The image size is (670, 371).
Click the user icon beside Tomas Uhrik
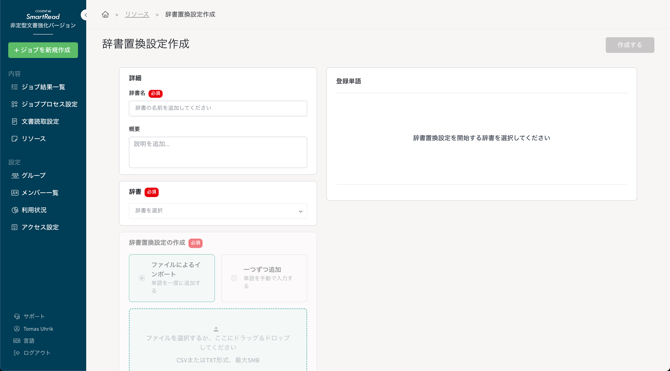pyautogui.click(x=17, y=329)
